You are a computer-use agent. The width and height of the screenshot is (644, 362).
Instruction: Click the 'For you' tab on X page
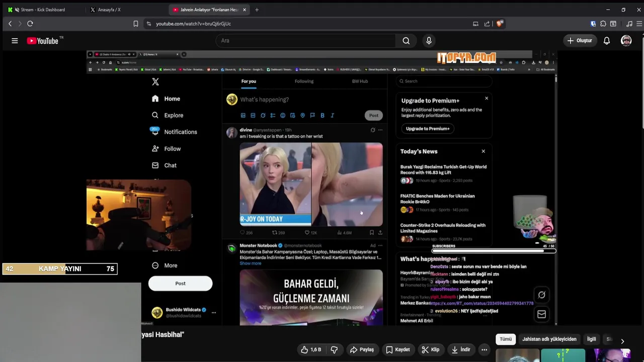249,81
